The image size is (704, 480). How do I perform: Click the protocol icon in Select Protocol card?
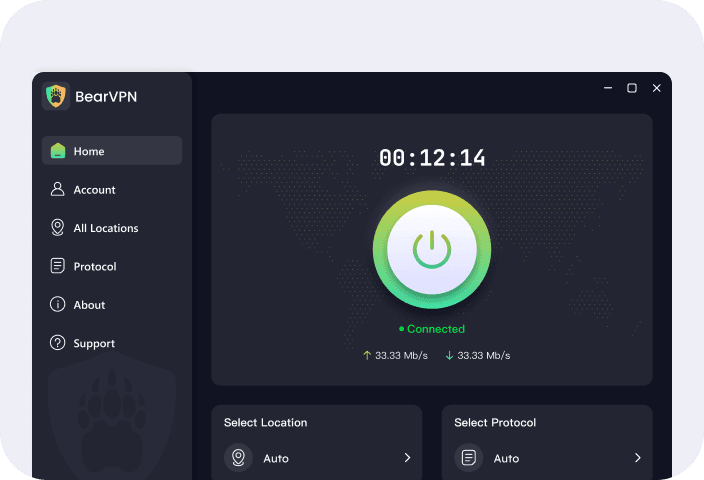point(468,458)
